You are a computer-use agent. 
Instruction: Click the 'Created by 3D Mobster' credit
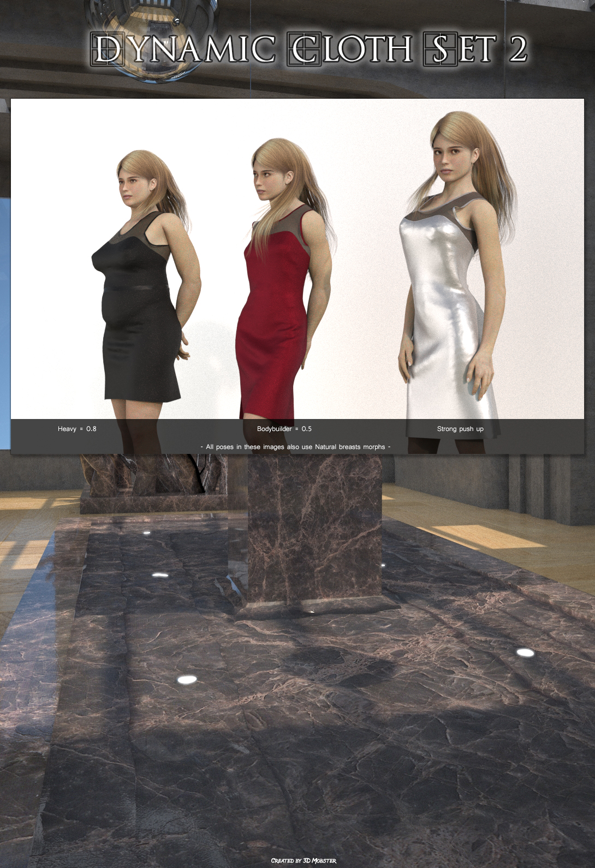pyautogui.click(x=304, y=860)
